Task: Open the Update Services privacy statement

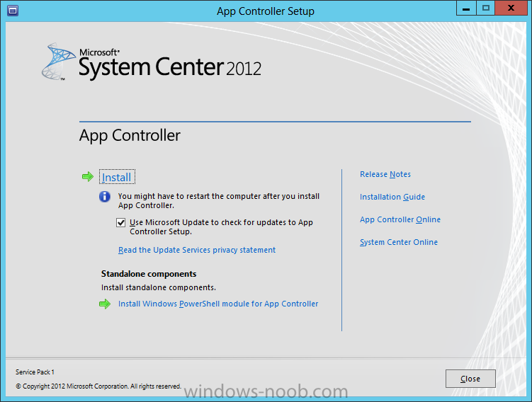Action: click(197, 250)
